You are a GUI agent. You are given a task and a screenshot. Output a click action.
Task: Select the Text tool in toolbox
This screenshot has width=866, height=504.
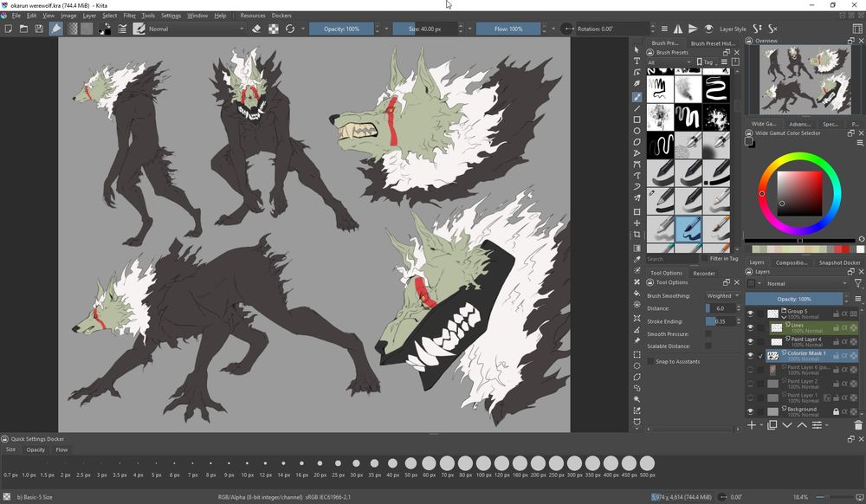(x=637, y=61)
